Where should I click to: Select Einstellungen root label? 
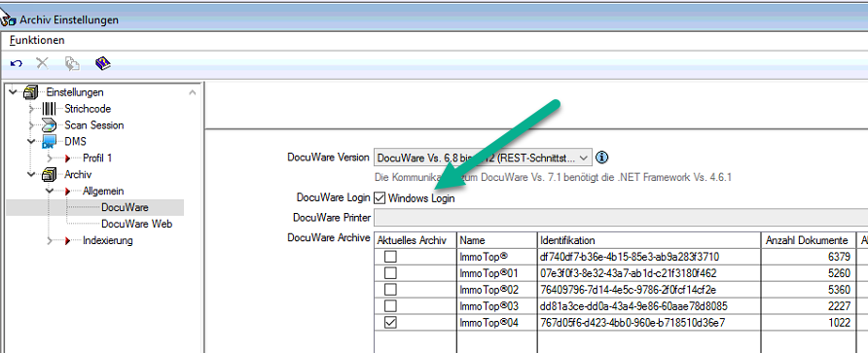tap(75, 92)
